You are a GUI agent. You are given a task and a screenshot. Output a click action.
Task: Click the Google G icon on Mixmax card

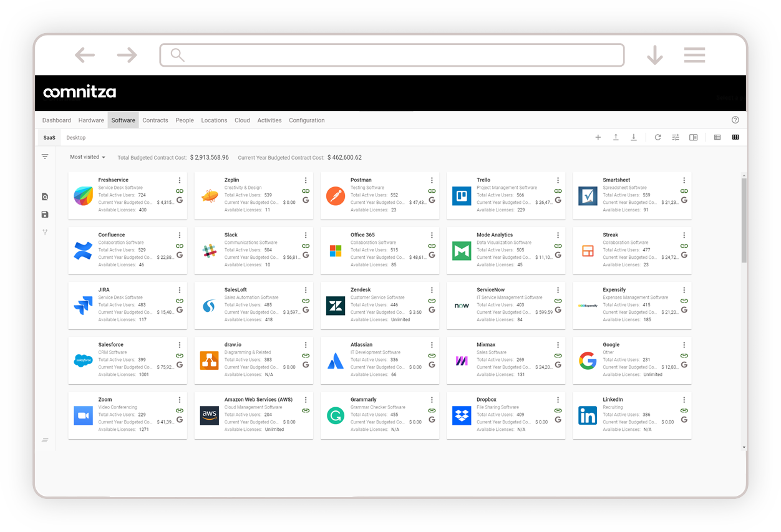[x=558, y=365]
